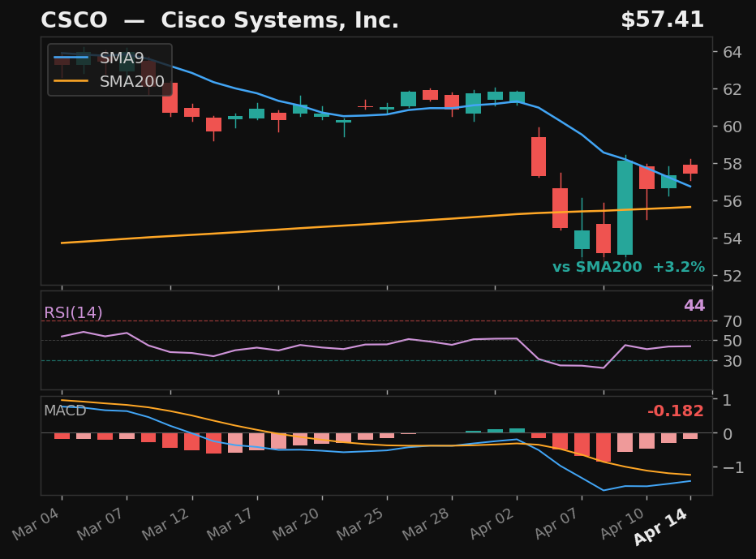Click the Mar 12 date label
The image size is (756, 559).
point(166,523)
